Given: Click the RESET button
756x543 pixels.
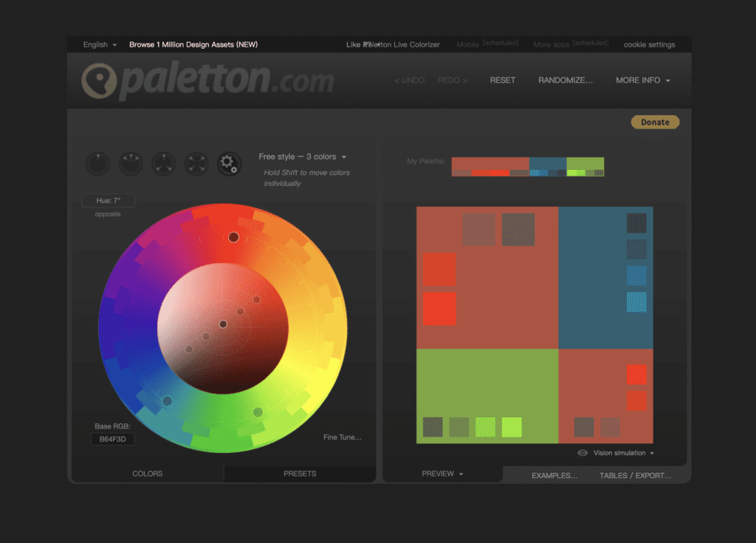Looking at the screenshot, I should coord(503,80).
